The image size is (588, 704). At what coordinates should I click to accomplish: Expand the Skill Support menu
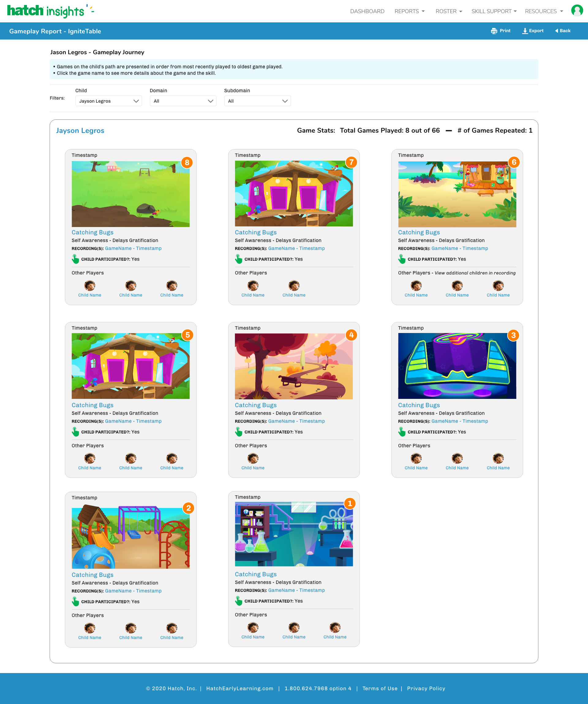(494, 11)
